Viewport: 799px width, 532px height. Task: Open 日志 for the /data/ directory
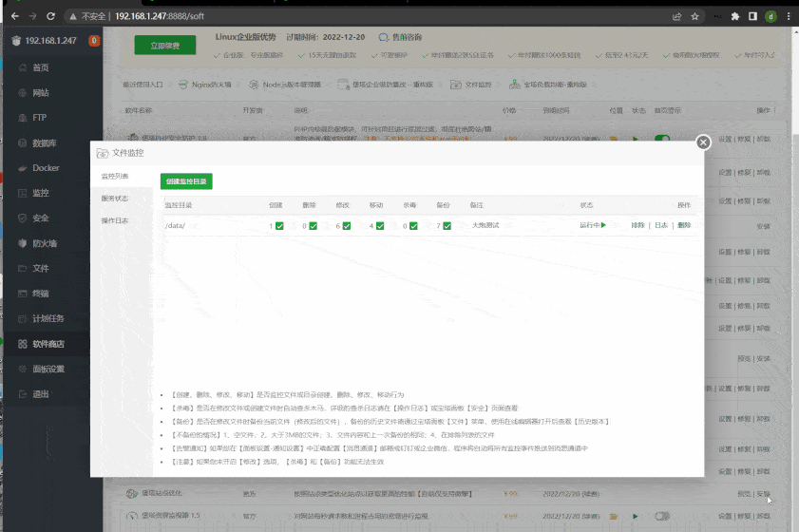tap(661, 225)
